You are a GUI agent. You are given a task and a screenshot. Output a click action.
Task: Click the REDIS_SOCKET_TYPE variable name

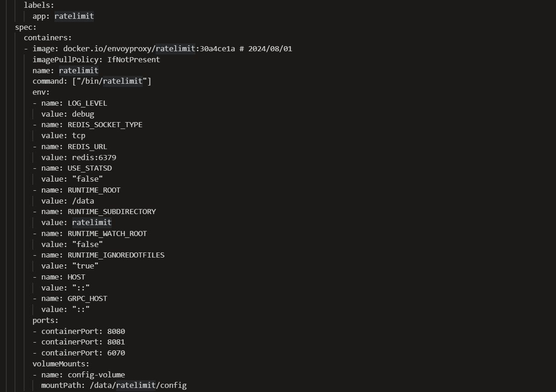(105, 124)
